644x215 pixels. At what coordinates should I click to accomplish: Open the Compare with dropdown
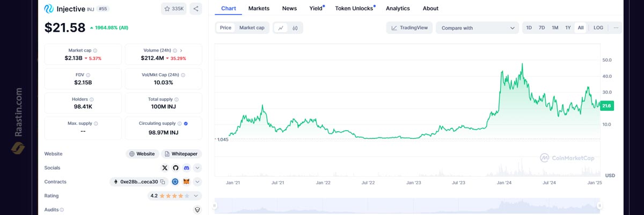coord(477,28)
